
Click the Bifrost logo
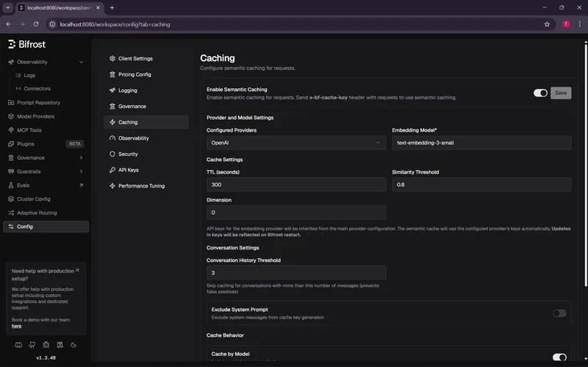[x=26, y=44]
